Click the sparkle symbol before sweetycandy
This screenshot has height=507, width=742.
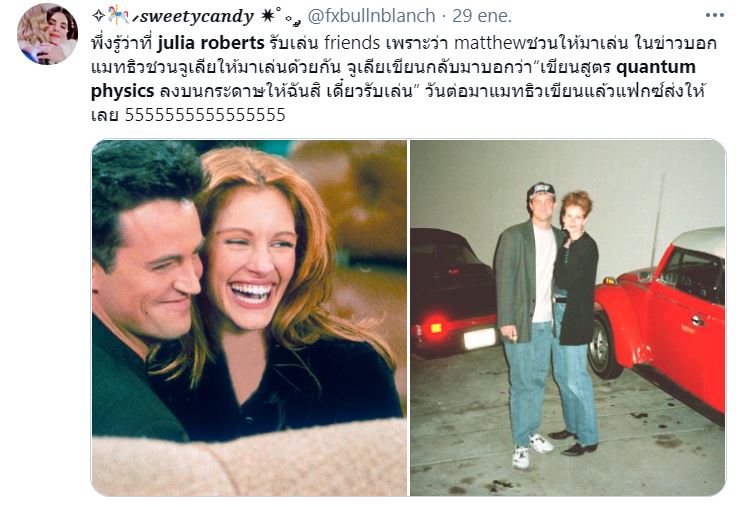click(98, 16)
